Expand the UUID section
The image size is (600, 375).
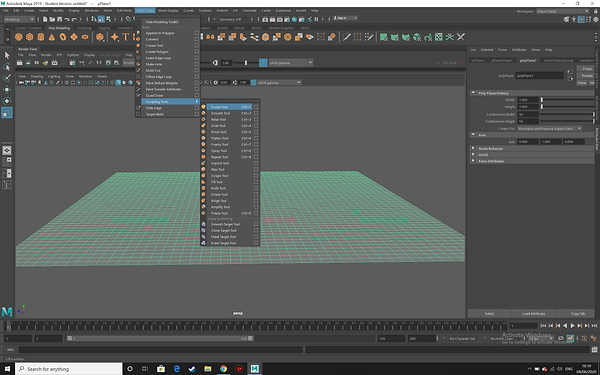click(x=473, y=155)
